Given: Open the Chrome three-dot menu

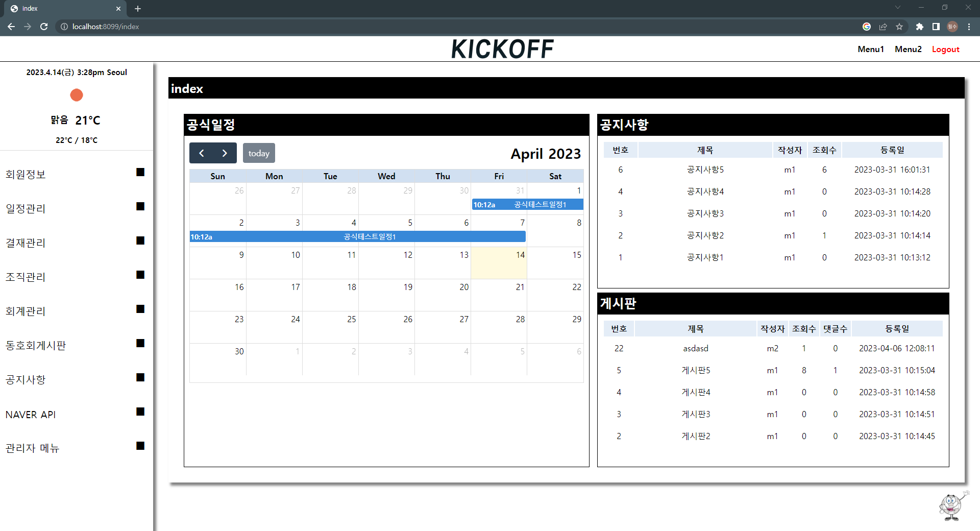Looking at the screenshot, I should pos(969,27).
